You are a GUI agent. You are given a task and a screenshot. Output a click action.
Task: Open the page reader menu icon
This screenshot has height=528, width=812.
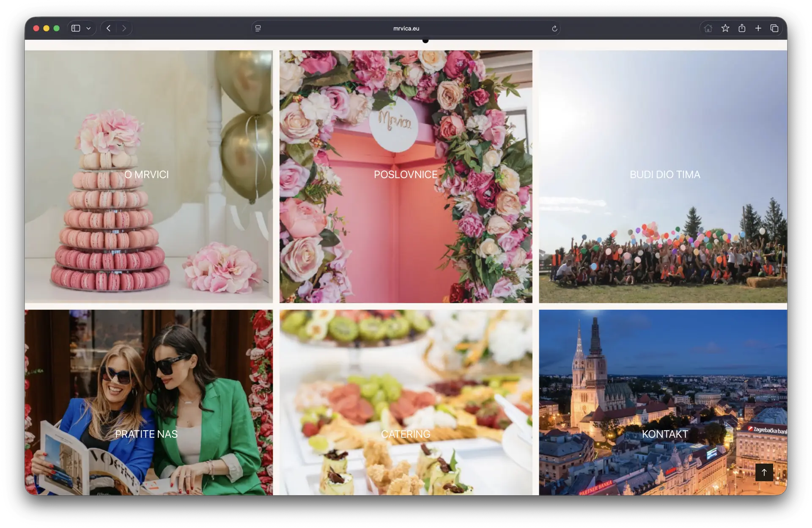[258, 28]
